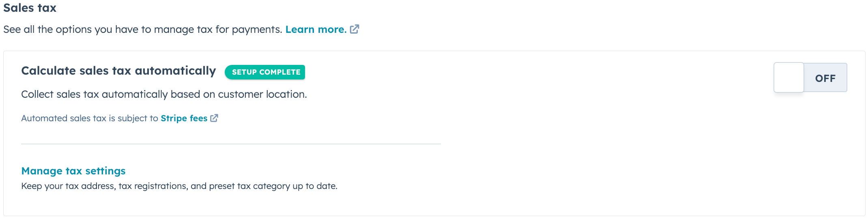Click the white handle of the toggle
Image resolution: width=868 pixels, height=219 pixels.
pos(789,77)
